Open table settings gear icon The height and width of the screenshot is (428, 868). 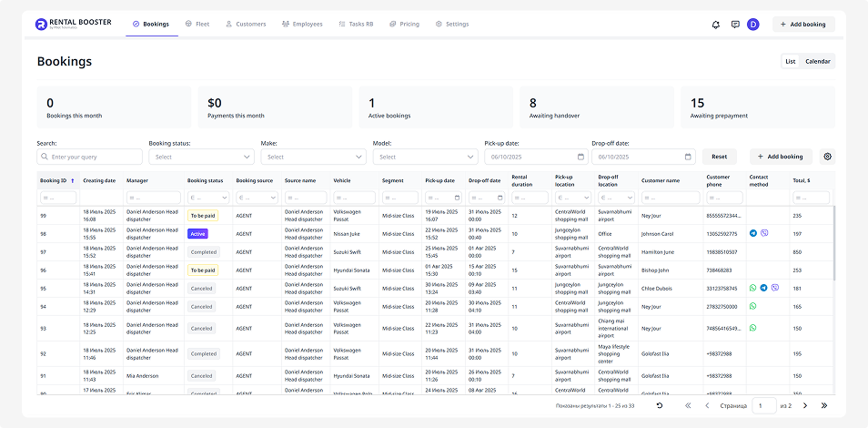827,157
